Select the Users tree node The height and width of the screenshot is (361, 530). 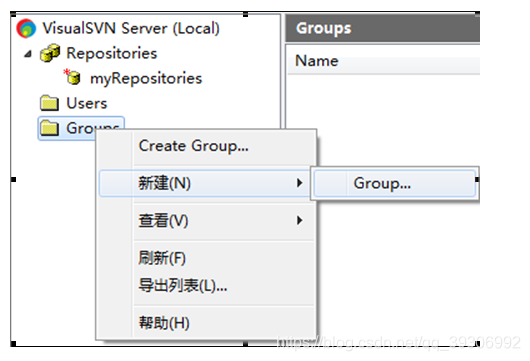tap(87, 103)
